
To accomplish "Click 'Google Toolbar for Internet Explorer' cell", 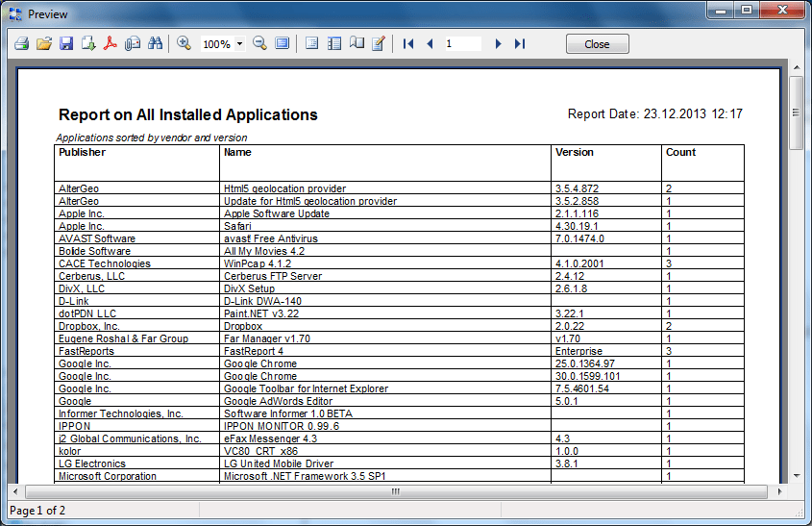I will (385, 388).
